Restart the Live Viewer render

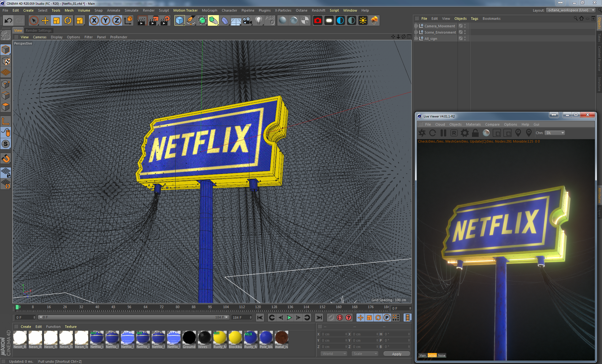432,133
